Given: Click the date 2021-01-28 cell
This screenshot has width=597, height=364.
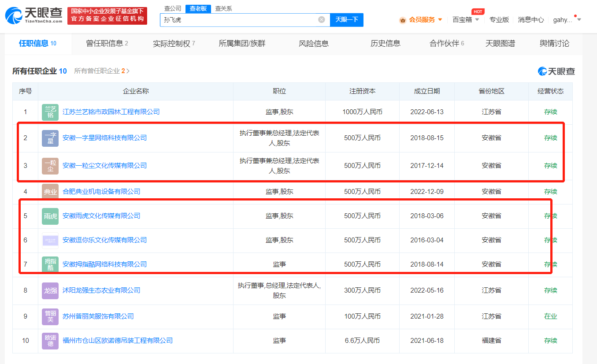Looking at the screenshot, I should tap(427, 316).
